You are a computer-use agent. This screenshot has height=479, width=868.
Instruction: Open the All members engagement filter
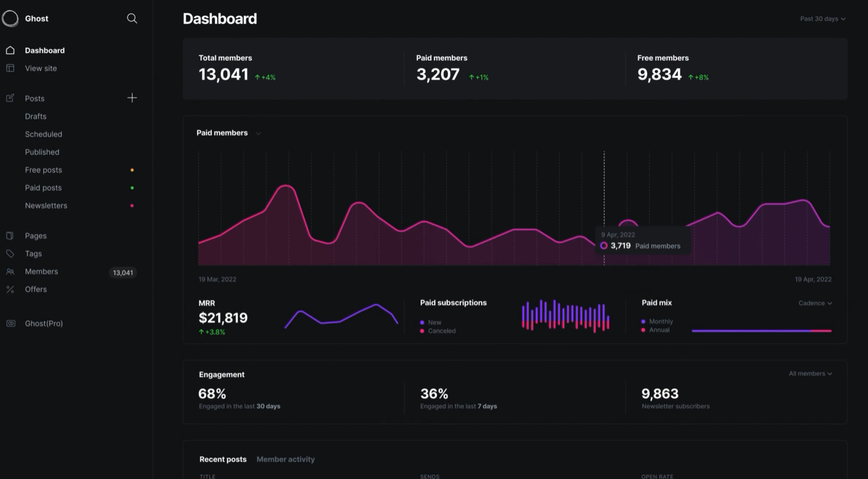(x=811, y=373)
